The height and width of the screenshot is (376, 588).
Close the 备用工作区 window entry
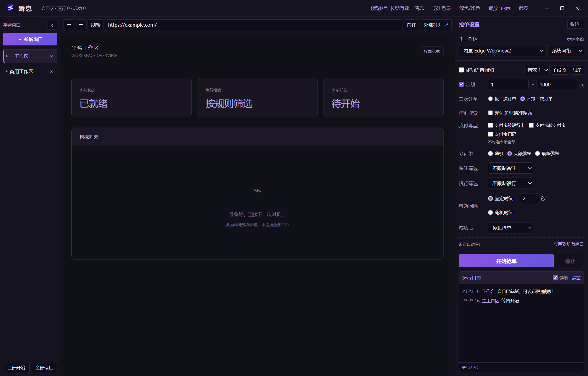(x=51, y=72)
